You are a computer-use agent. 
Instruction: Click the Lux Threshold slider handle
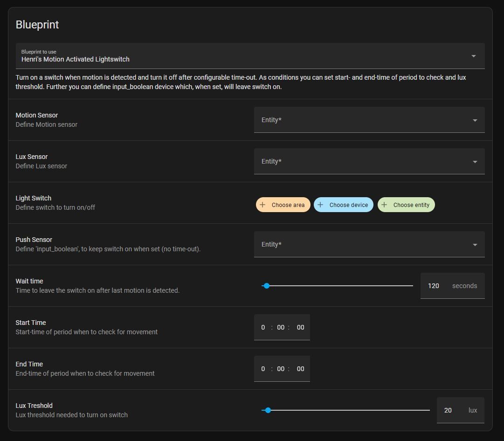268,410
